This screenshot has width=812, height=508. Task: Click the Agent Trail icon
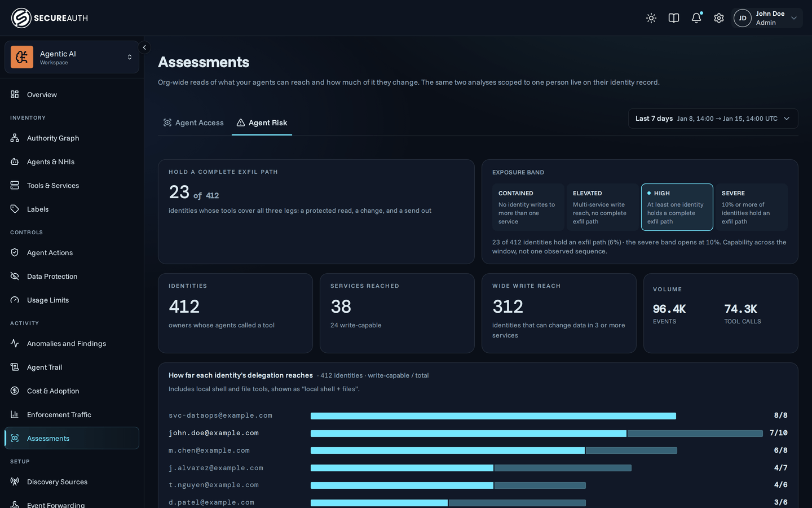click(15, 367)
